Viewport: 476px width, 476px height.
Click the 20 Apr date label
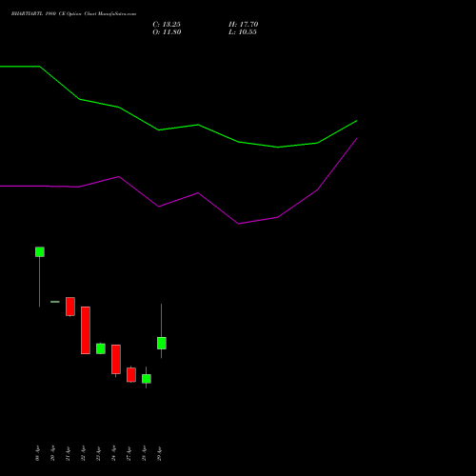52,453
